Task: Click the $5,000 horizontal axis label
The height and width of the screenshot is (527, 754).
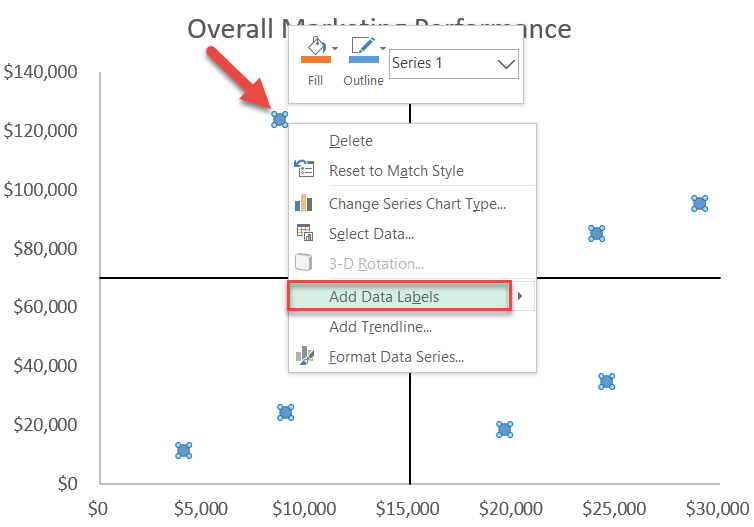Action: 201,509
